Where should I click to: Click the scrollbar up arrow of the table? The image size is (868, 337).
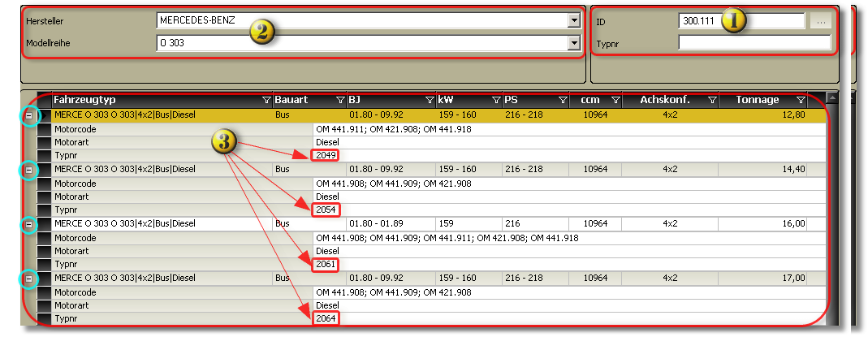[831, 98]
